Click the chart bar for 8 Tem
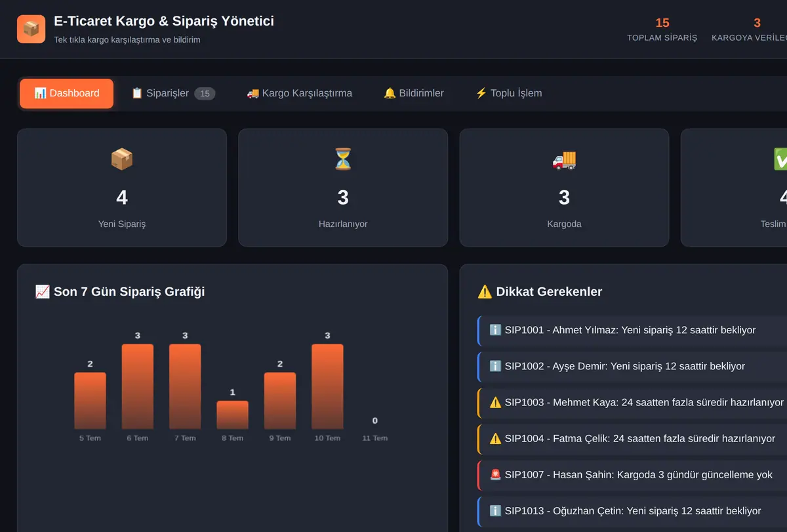 click(x=232, y=415)
